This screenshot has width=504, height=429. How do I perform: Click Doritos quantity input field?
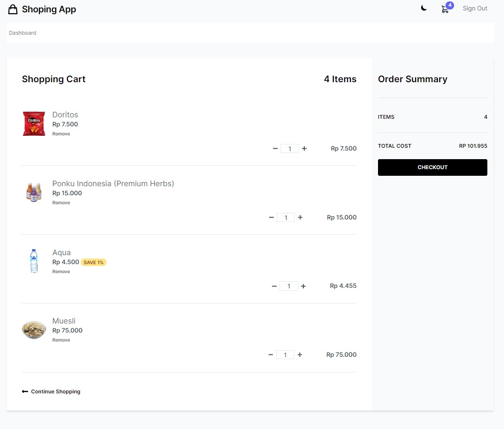[x=290, y=149]
